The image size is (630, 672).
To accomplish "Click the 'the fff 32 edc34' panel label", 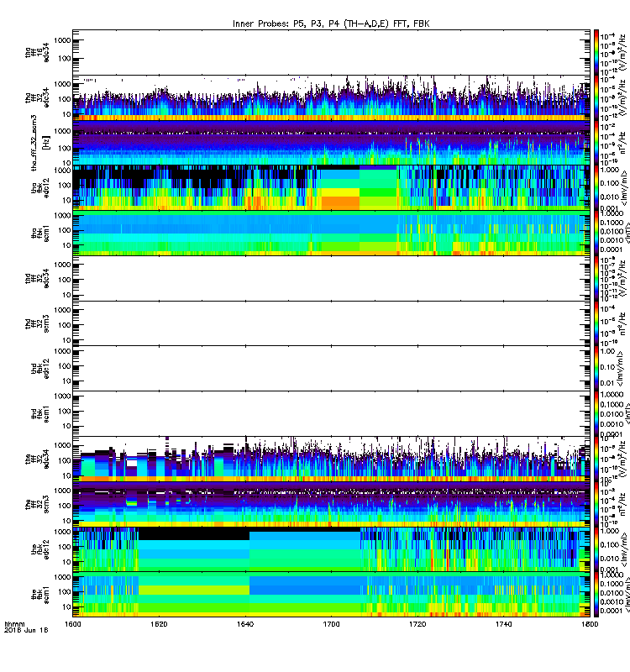I will (x=38, y=459).
